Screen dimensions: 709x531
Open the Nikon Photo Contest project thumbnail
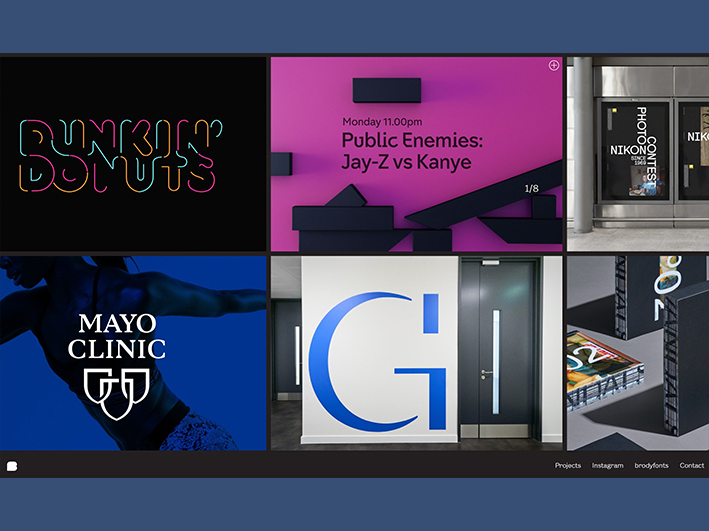point(638,154)
